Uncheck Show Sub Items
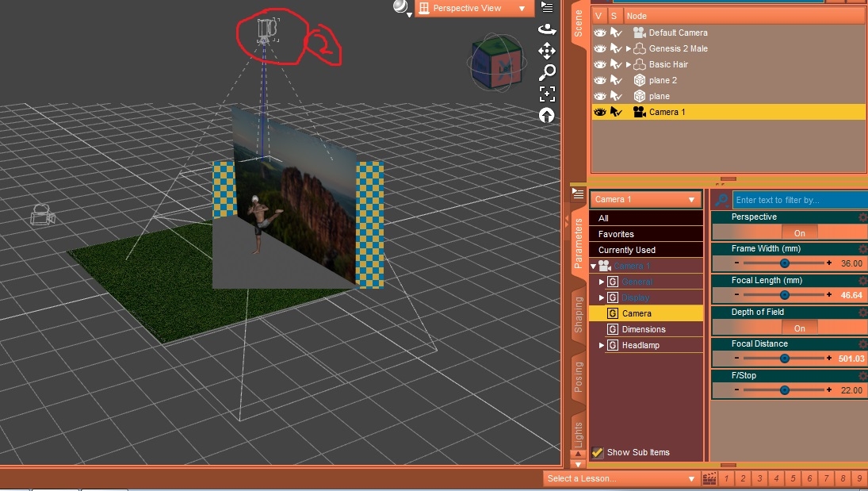 [597, 452]
